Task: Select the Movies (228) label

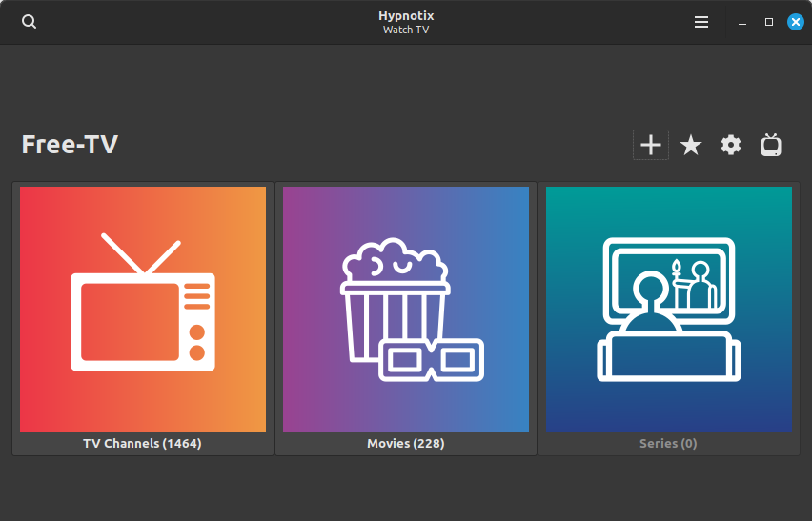Action: [x=406, y=444]
